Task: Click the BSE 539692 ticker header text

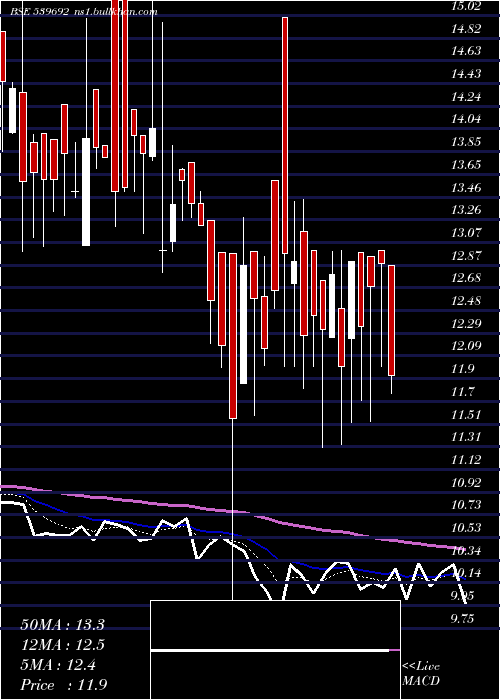Action: 40,12
